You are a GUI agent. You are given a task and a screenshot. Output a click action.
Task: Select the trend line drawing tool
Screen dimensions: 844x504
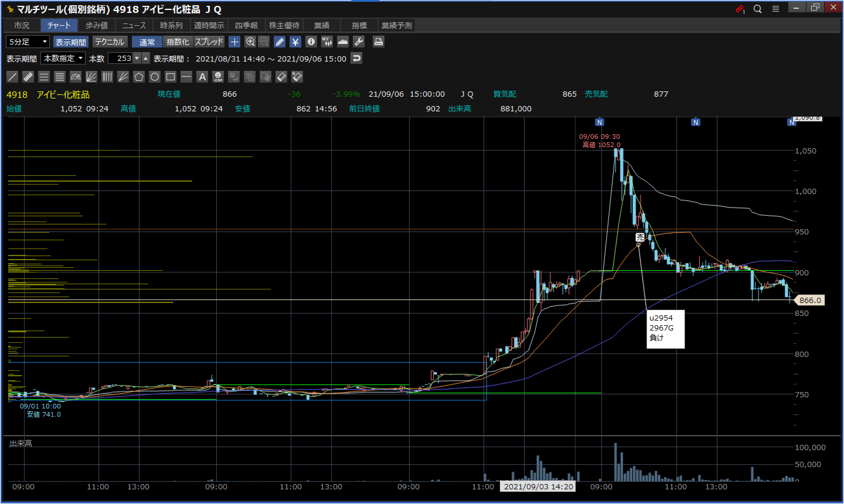click(12, 77)
